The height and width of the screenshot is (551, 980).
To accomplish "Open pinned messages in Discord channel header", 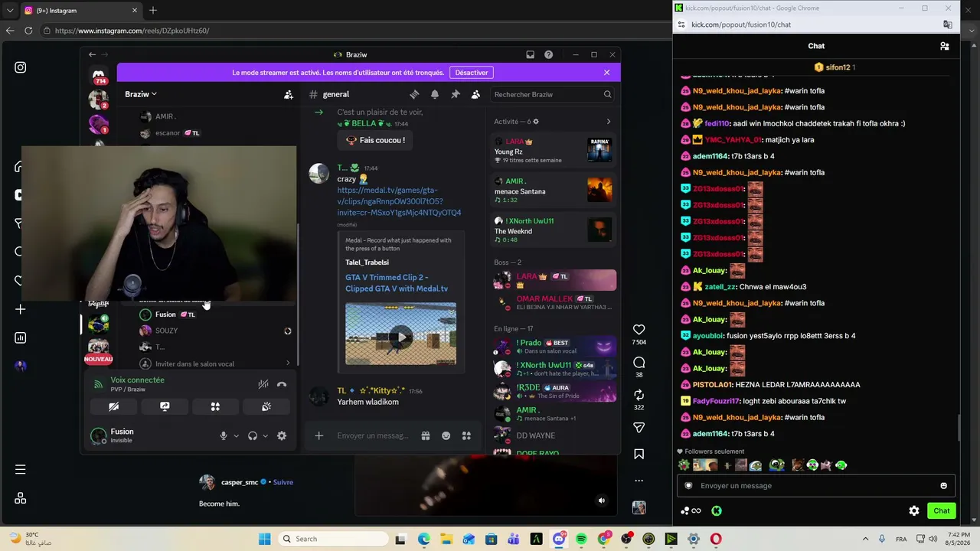I will click(x=456, y=94).
